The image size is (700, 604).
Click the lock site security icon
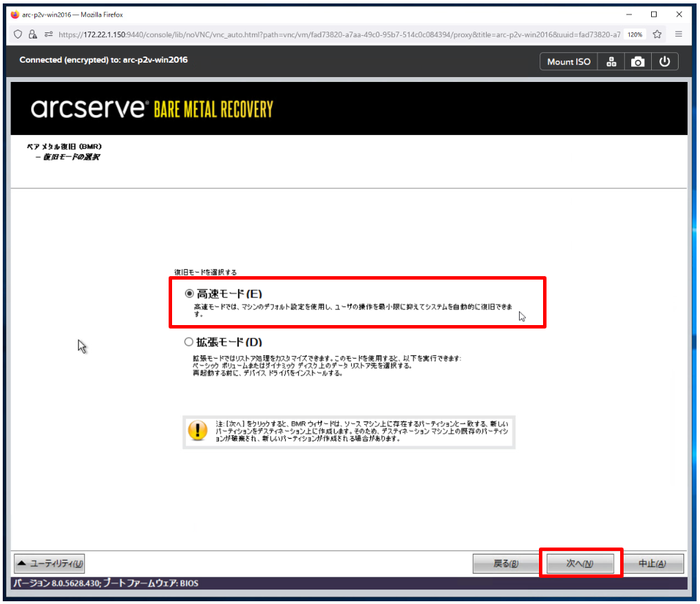click(33, 34)
